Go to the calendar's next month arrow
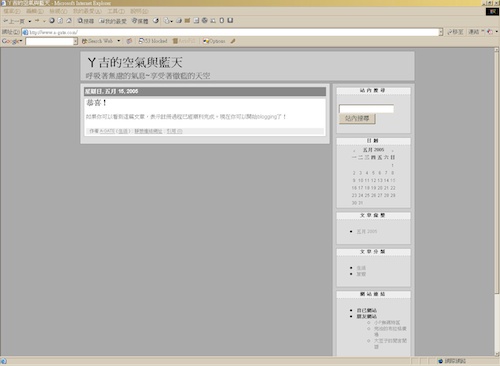Screen dimensions: 500x366 tap(392, 151)
